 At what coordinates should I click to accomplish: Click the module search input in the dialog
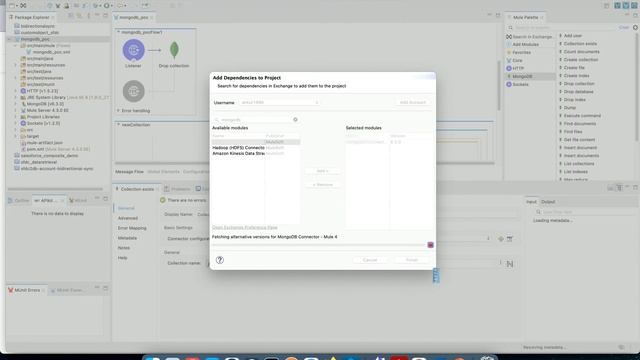tap(256, 120)
